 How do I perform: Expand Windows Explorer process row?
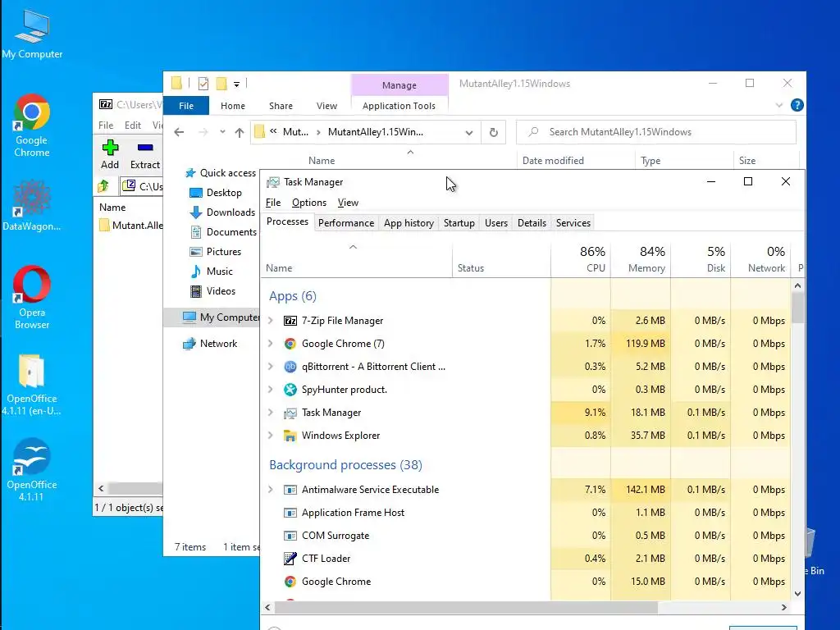[271, 436]
